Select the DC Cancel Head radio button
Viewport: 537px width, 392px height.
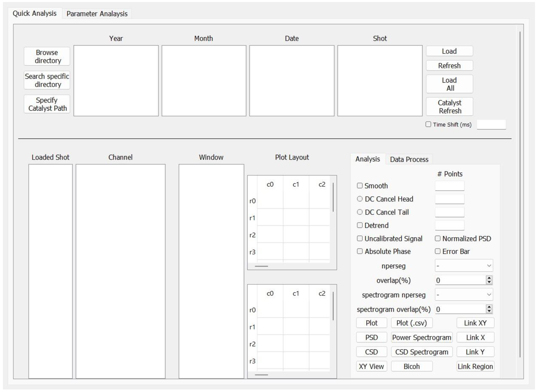click(360, 199)
